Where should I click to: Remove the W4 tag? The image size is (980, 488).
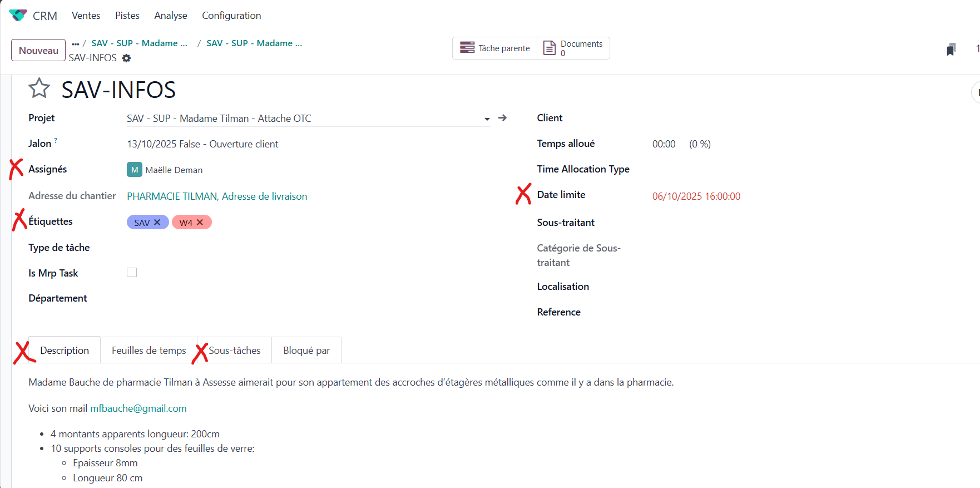[200, 223]
